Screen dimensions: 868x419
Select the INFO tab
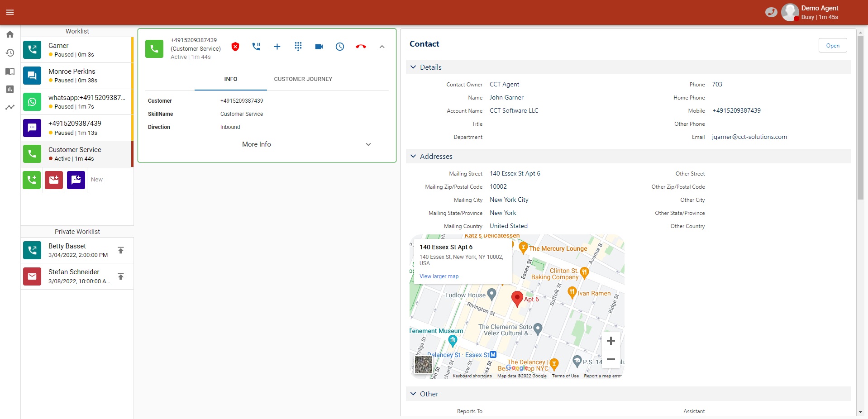tap(230, 79)
